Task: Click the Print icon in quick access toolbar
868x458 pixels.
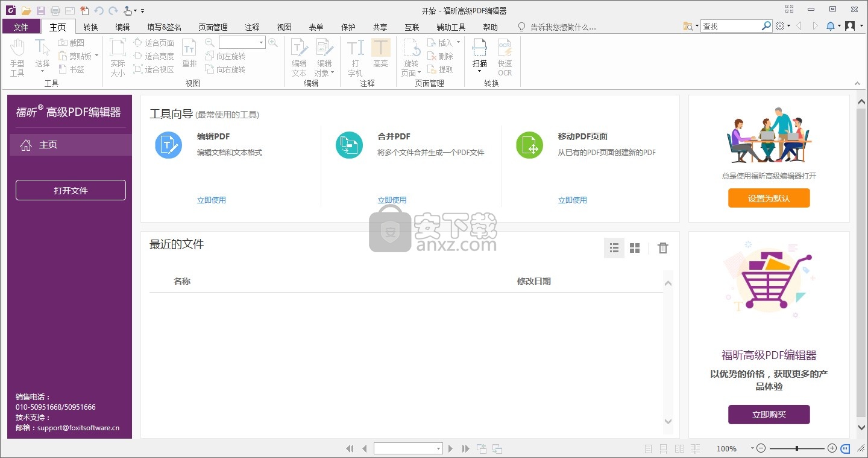Action: (x=55, y=10)
